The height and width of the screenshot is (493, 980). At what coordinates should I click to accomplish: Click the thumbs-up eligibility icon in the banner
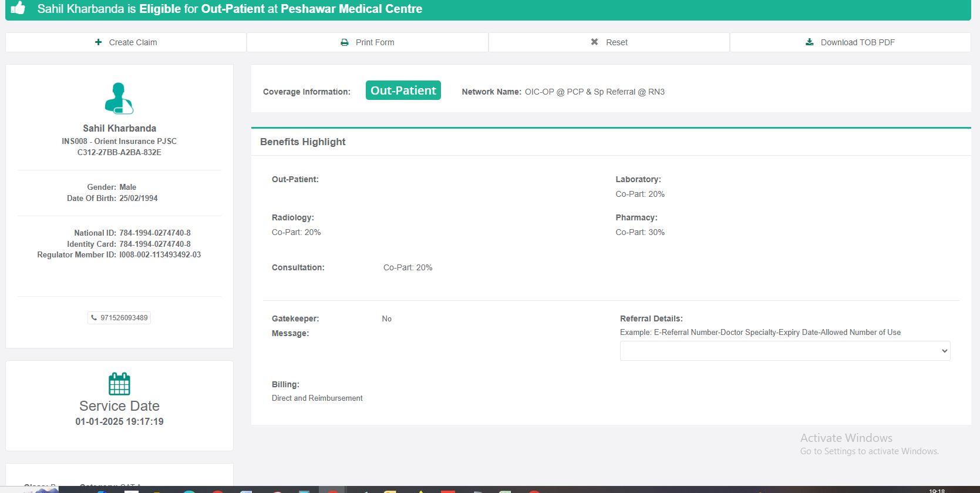coord(18,8)
